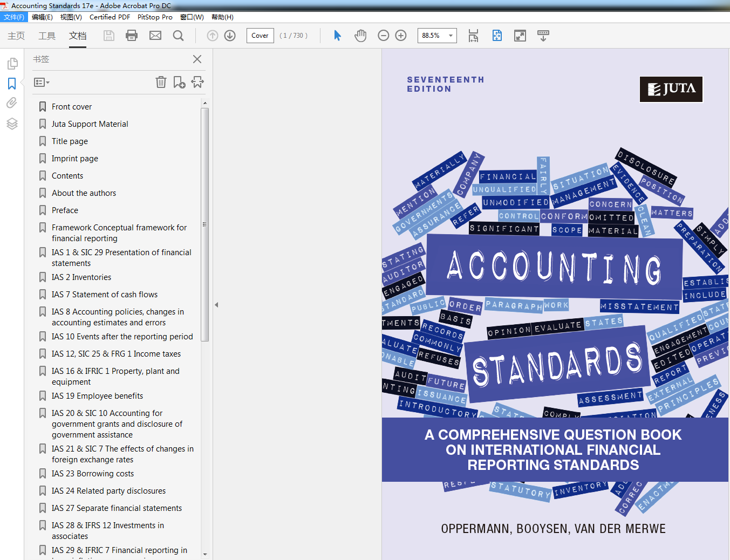Zoom in with plus button

tap(401, 36)
